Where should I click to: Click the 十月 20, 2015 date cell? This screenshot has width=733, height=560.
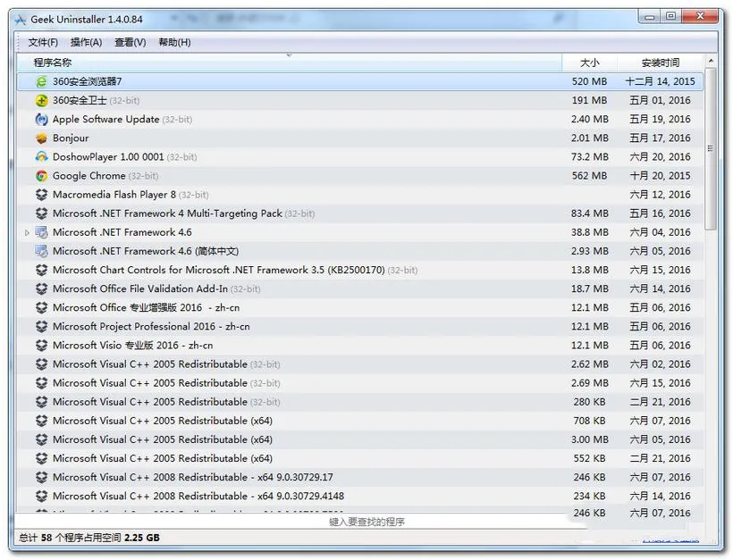pos(660,176)
